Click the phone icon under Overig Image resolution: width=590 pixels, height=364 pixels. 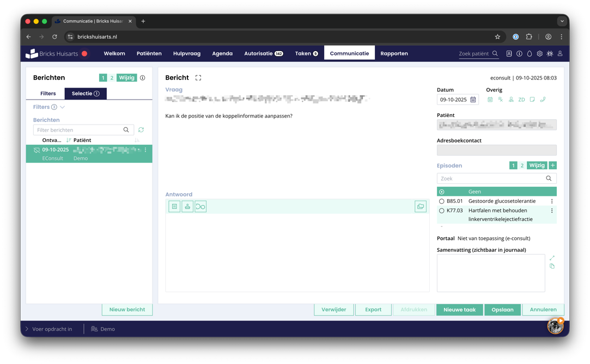point(543,100)
